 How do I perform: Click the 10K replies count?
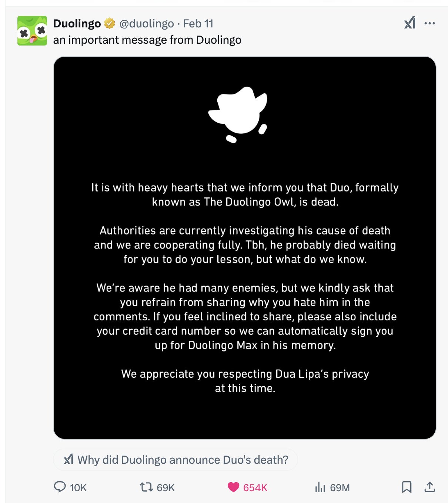click(x=78, y=487)
